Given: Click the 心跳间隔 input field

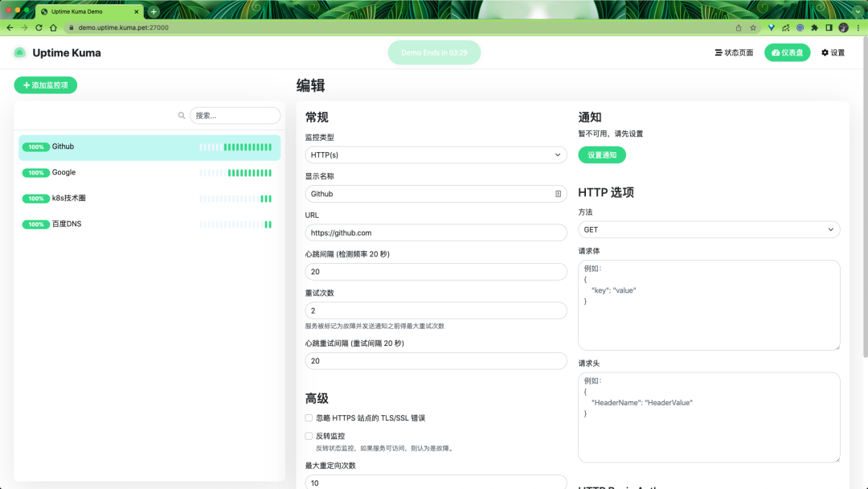Looking at the screenshot, I should click(x=436, y=272).
